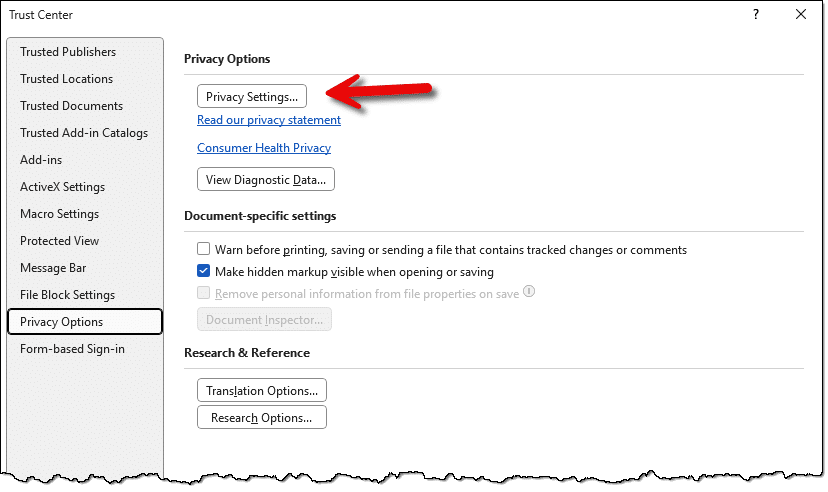Open Research Options
Screen dimensions: 828x492
click(262, 417)
